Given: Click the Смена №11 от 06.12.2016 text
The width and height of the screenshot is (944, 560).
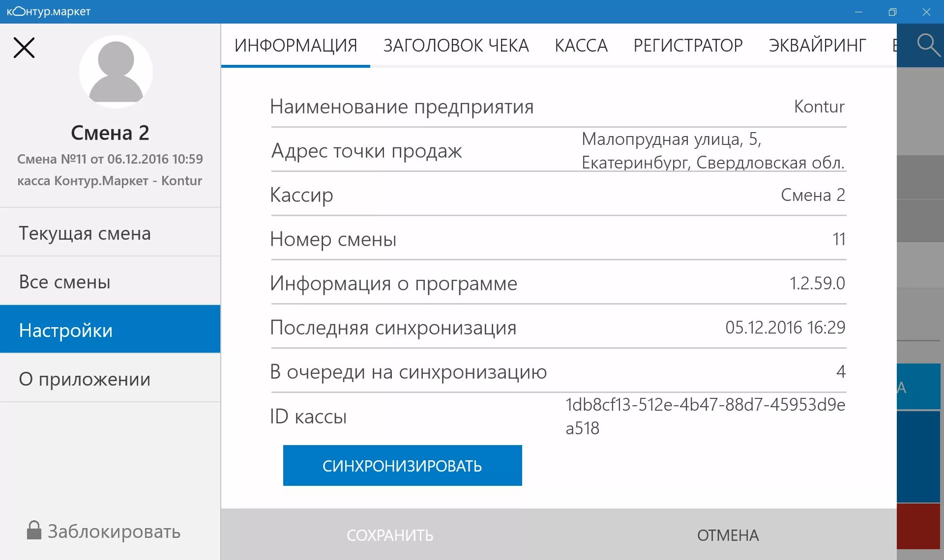Looking at the screenshot, I should [110, 159].
